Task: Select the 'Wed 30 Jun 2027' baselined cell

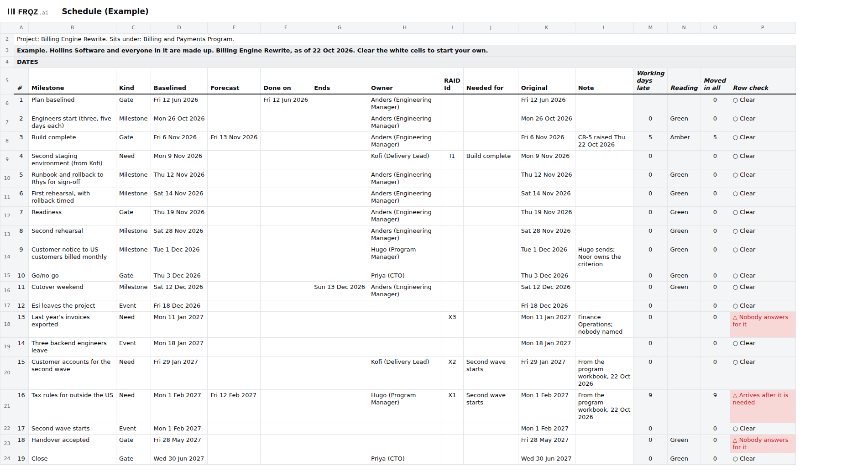Action: (179, 459)
